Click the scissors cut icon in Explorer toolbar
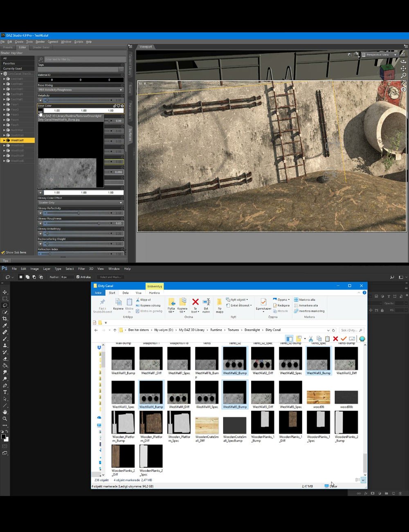 (x=311, y=339)
